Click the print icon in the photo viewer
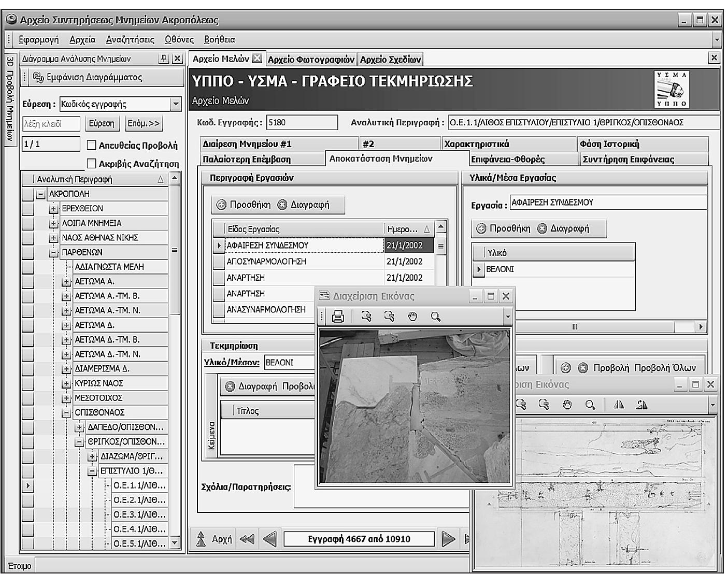This screenshot has width=728, height=574. [x=338, y=317]
